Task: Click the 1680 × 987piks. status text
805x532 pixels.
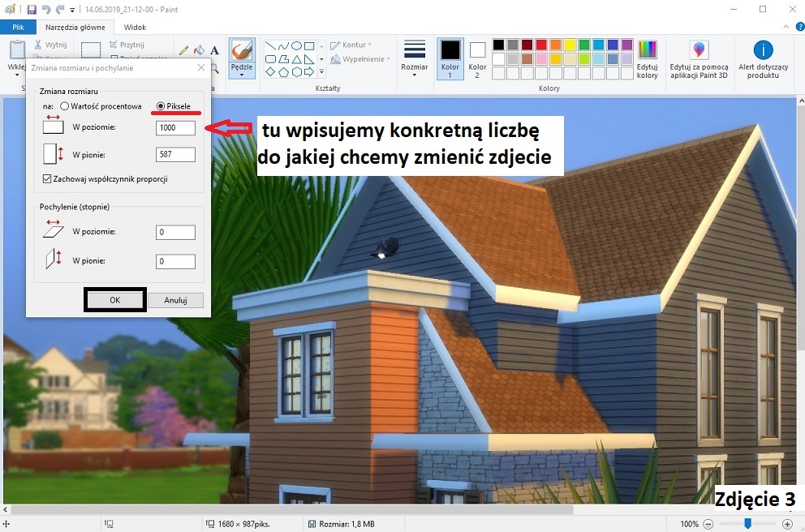Action: pyautogui.click(x=244, y=524)
